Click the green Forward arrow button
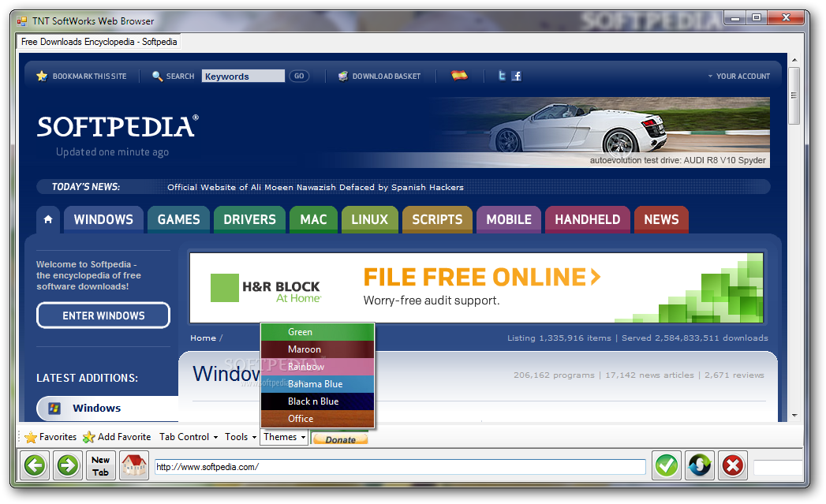Screen dimensions: 826x504 pyautogui.click(x=68, y=465)
